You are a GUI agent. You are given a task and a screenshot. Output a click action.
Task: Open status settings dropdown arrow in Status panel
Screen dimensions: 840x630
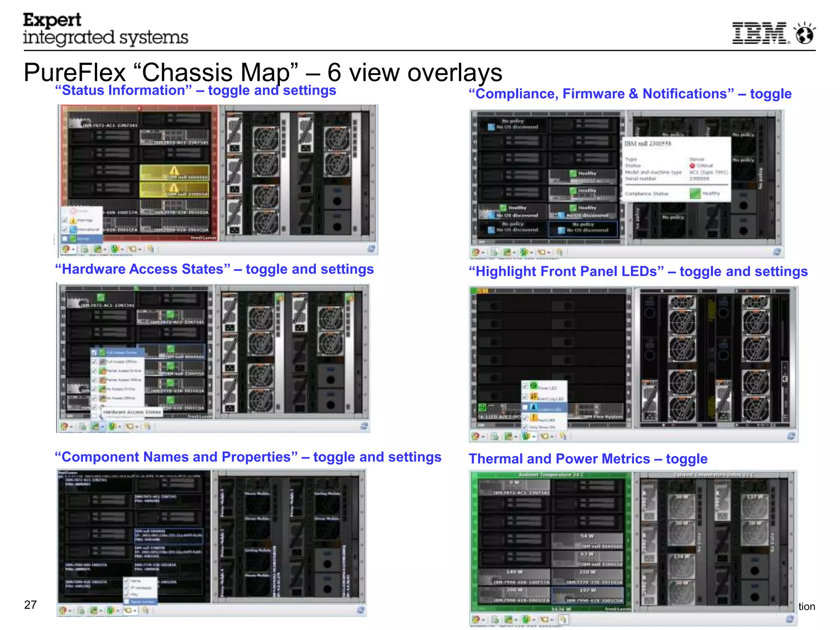click(73, 249)
